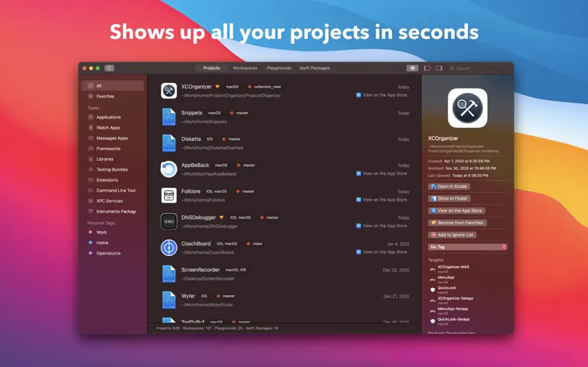Open View on the App Store for Folklore row
Viewport: 588px width, 367px height.
[381, 200]
